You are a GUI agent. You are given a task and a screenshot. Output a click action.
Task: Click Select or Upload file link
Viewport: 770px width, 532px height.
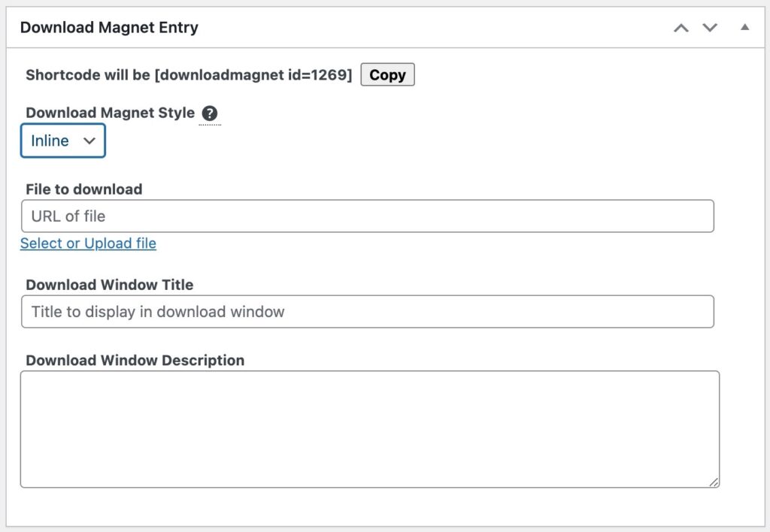(89, 243)
